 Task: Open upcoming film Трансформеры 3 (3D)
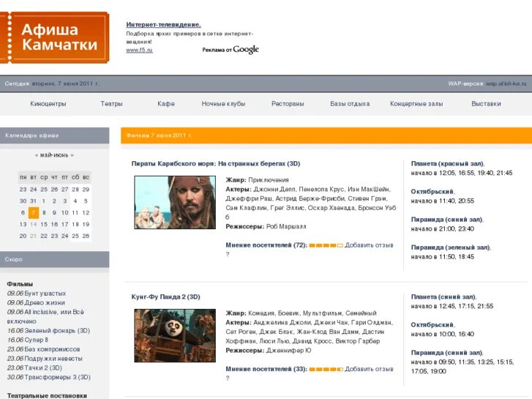point(57,377)
